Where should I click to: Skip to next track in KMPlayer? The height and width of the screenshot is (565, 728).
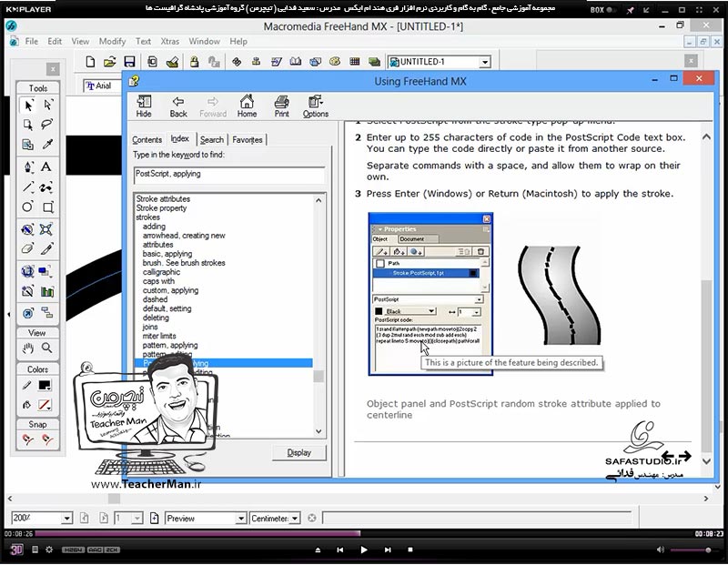[388, 550]
